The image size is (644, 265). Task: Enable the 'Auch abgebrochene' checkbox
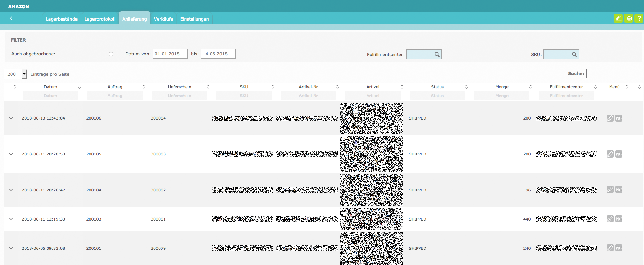coord(111,54)
